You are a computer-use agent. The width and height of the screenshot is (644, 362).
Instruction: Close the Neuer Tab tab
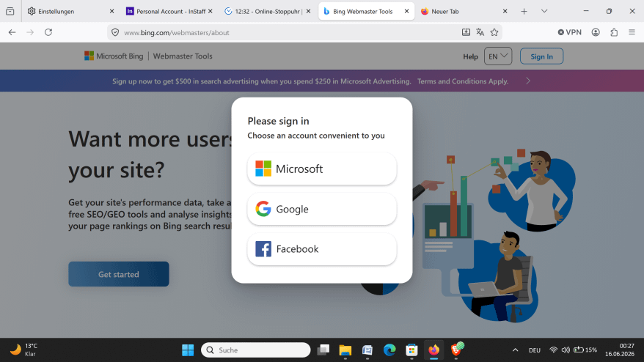coord(505,12)
